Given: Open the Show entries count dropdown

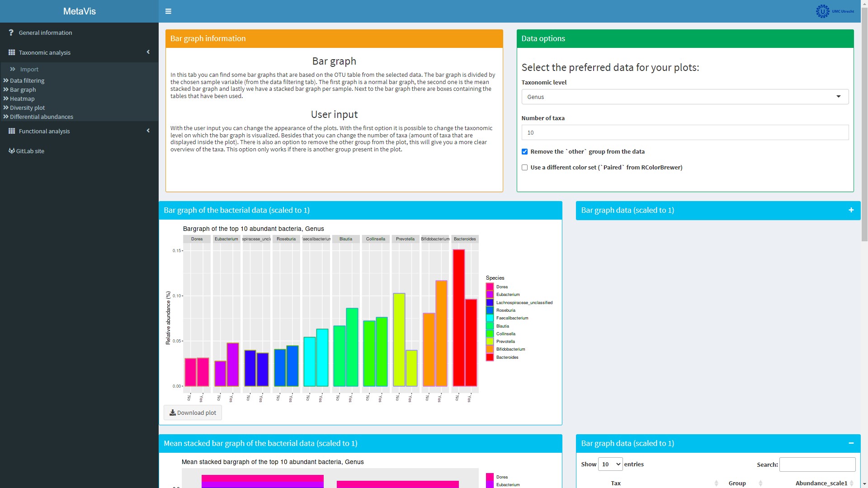Looking at the screenshot, I should (x=610, y=464).
